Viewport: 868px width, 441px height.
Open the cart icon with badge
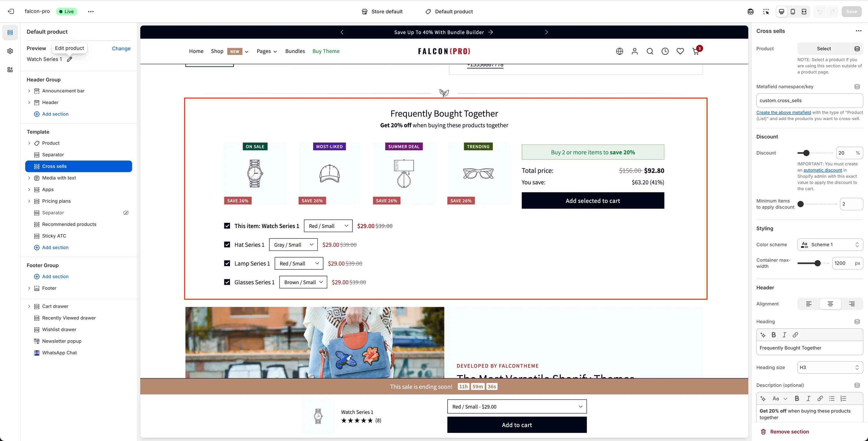[696, 51]
